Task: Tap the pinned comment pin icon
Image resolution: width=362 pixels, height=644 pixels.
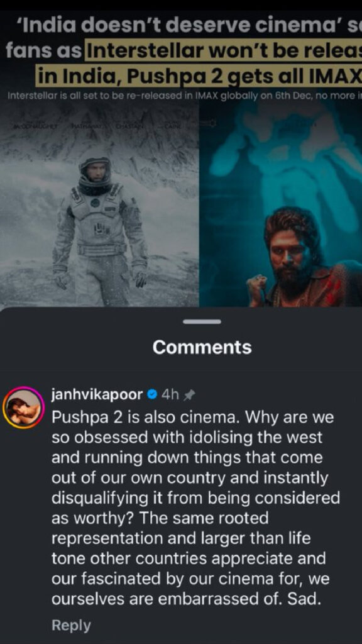Action: pyautogui.click(x=189, y=395)
